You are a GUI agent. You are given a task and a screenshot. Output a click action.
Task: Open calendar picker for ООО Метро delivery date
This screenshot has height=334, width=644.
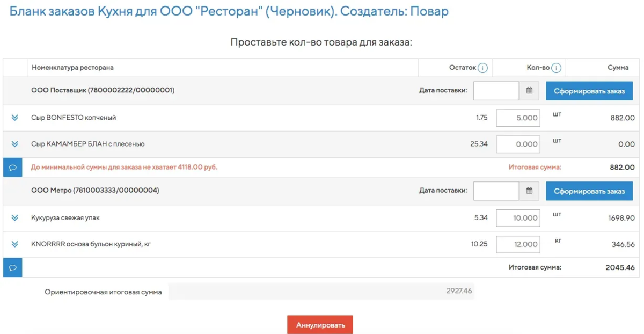[530, 191]
